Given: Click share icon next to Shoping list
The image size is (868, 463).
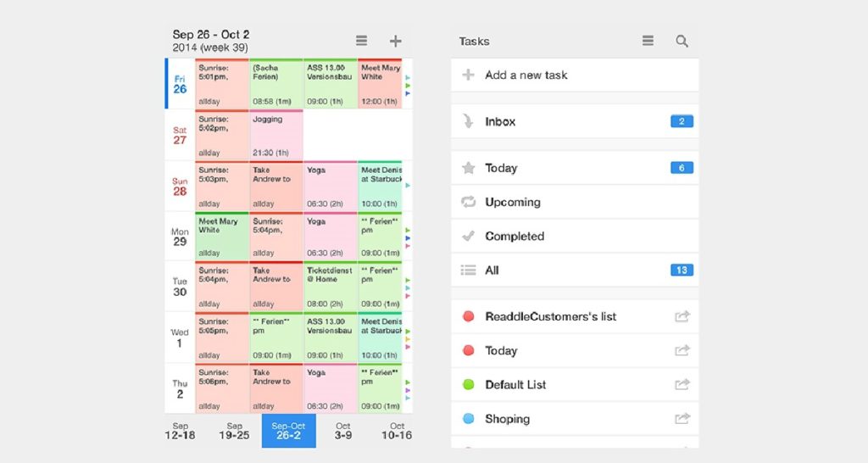Looking at the screenshot, I should (682, 419).
